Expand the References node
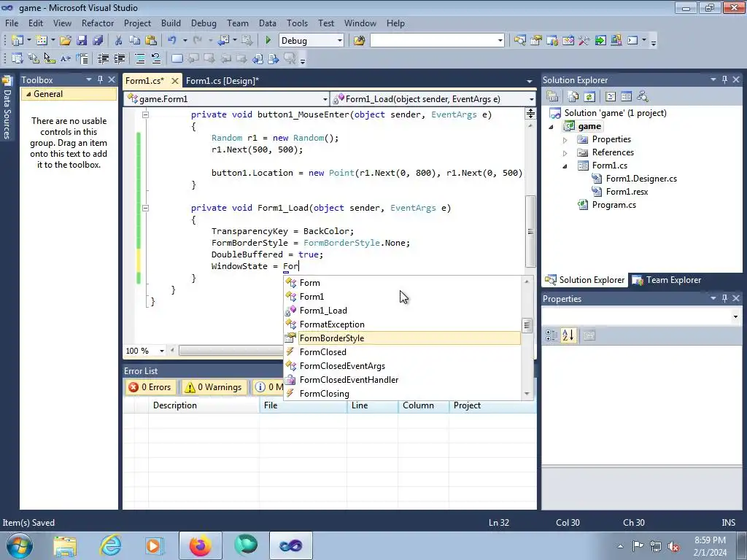This screenshot has width=747, height=560. point(565,153)
